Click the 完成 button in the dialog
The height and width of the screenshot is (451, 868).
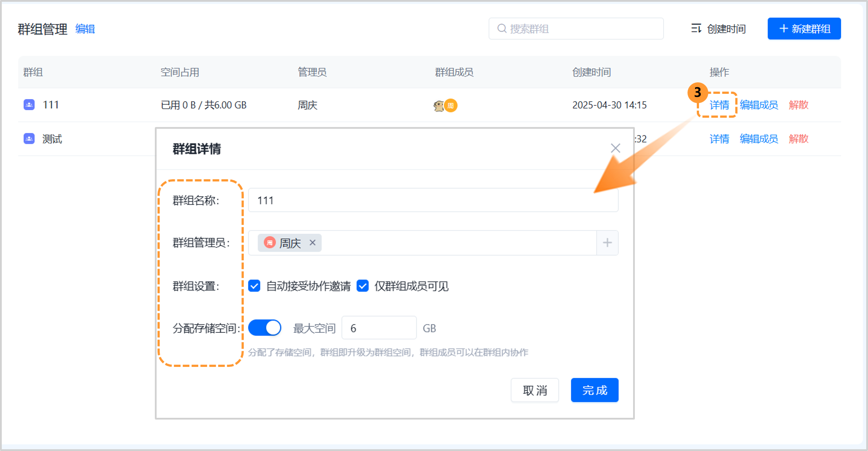tap(594, 390)
